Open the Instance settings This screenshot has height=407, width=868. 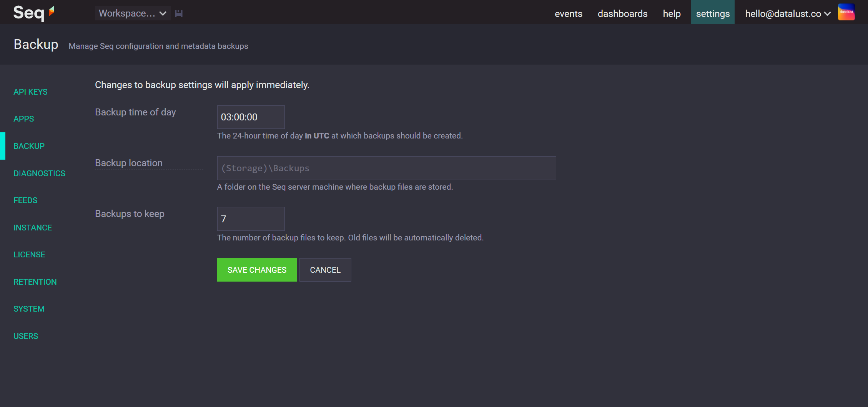coord(33,228)
